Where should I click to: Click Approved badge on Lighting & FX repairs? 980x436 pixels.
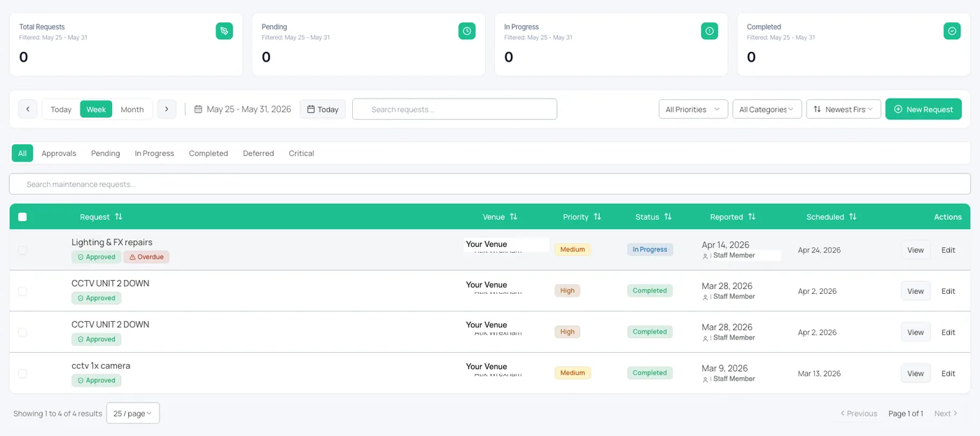[x=96, y=257]
